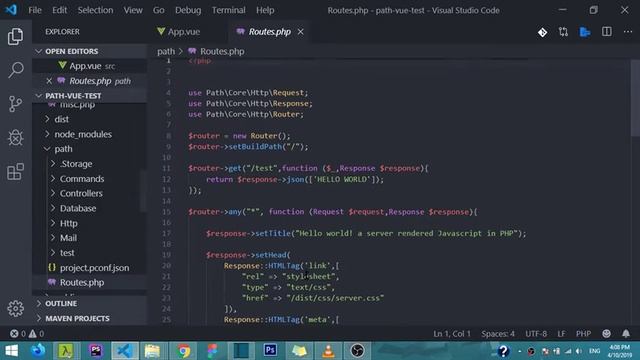Open the Selection menu

pos(96,10)
